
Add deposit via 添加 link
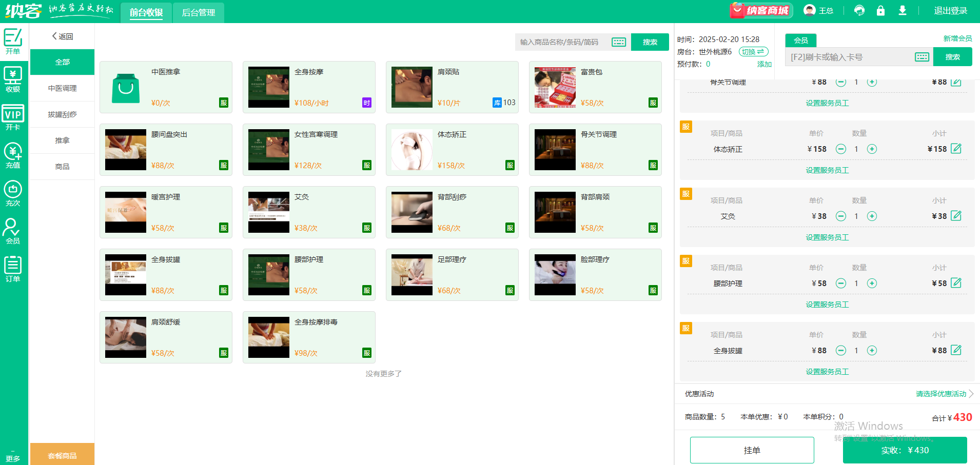tap(765, 64)
